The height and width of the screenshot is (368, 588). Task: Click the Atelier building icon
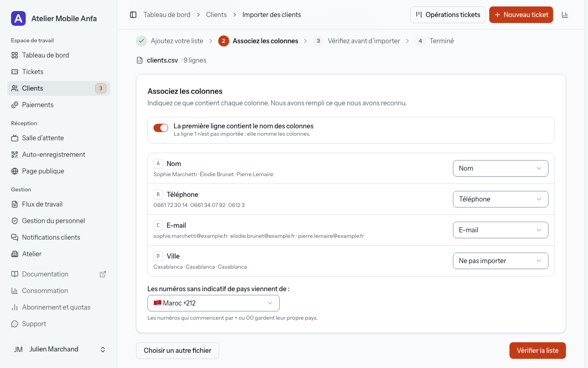point(15,254)
